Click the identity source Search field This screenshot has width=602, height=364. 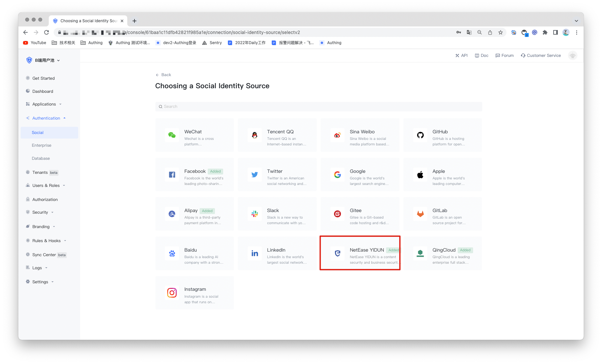tap(318, 107)
